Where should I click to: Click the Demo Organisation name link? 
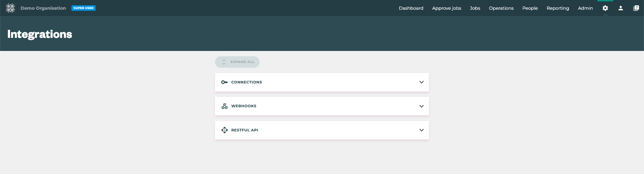[x=43, y=8]
